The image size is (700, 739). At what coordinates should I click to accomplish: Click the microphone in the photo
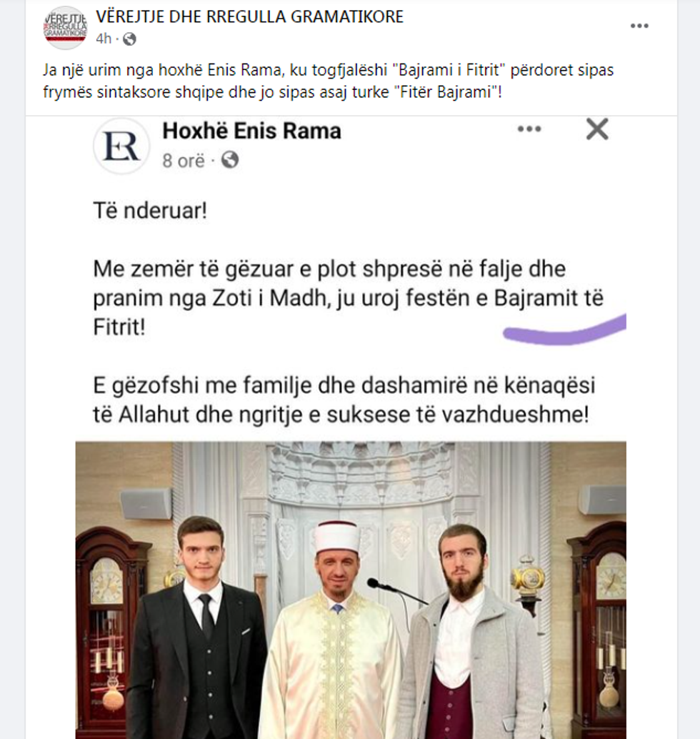point(374,583)
